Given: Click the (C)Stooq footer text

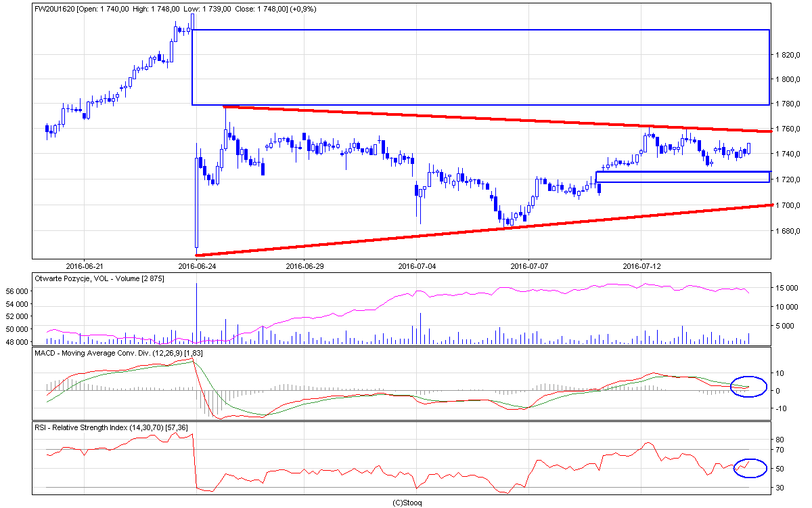Looking at the screenshot, I should pos(407,503).
